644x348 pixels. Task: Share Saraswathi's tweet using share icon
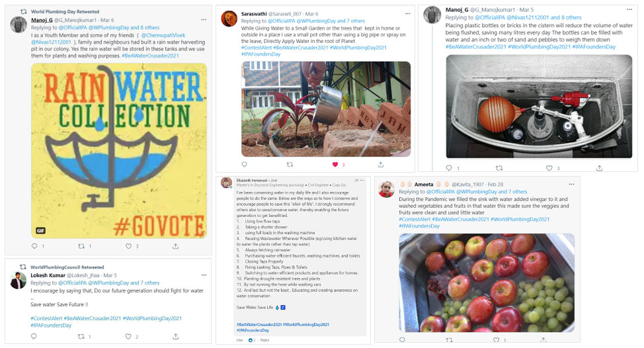click(381, 164)
